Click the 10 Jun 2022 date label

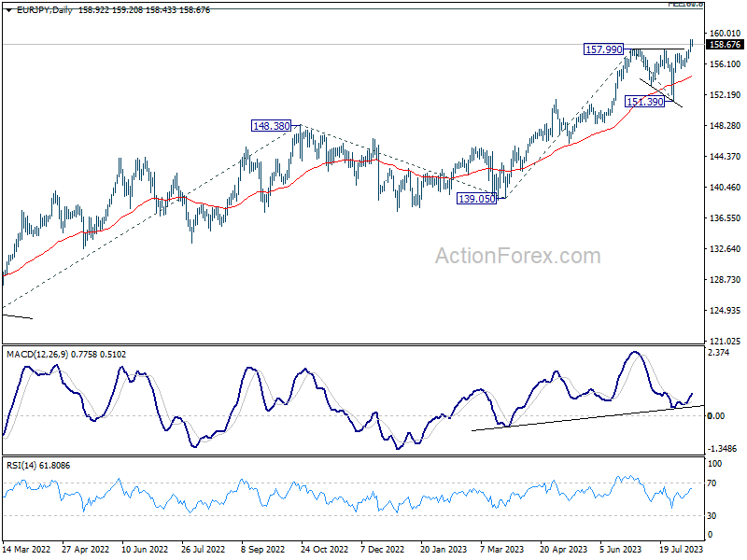tap(145, 550)
